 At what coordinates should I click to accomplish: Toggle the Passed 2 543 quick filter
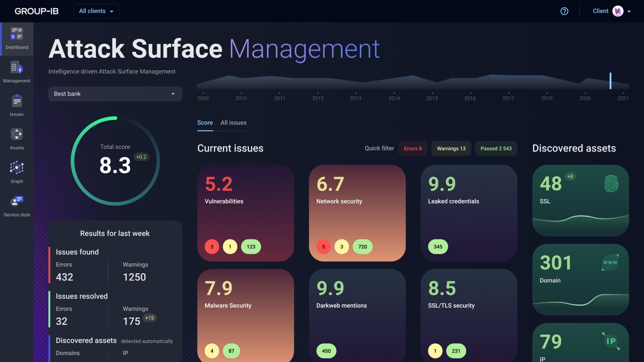click(496, 149)
